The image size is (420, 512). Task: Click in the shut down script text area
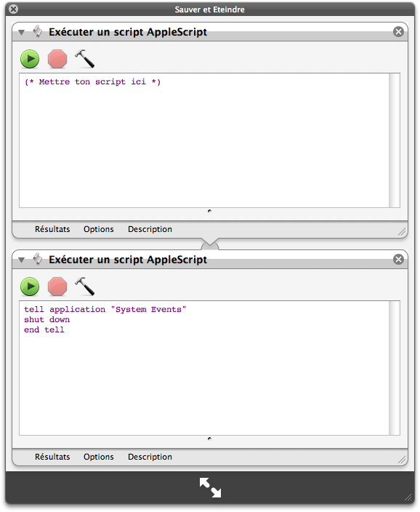pyautogui.click(x=204, y=368)
